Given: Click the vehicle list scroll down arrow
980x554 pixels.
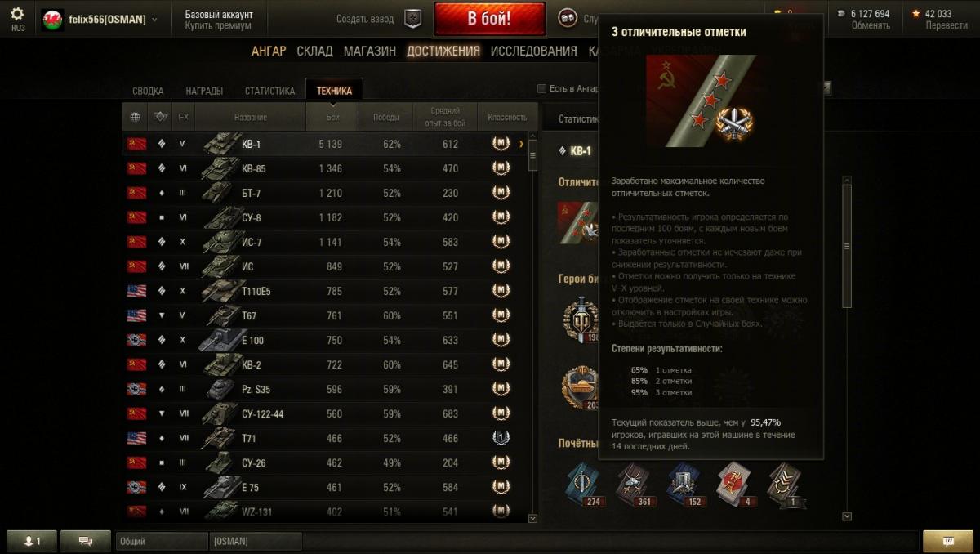Looking at the screenshot, I should point(532,518).
